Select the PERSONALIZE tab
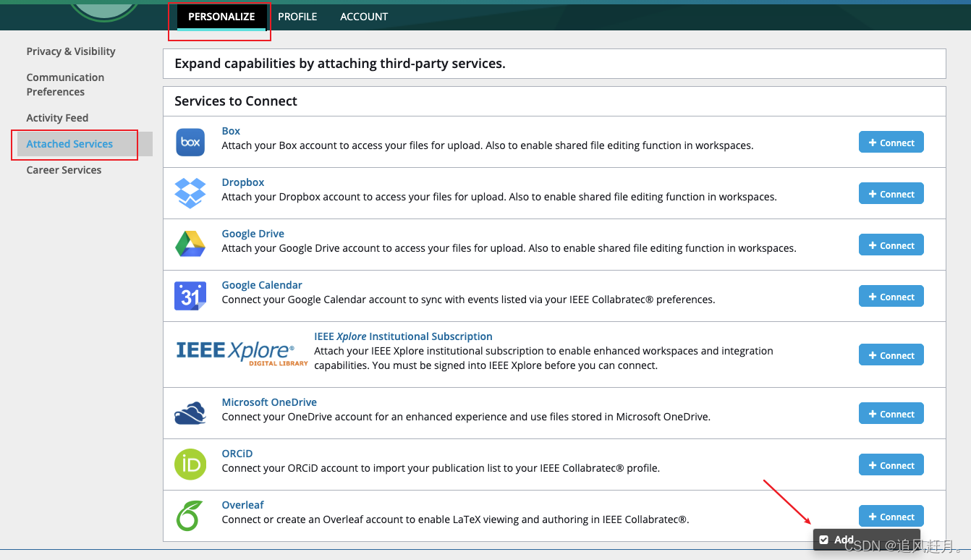The height and width of the screenshot is (560, 971). [221, 16]
